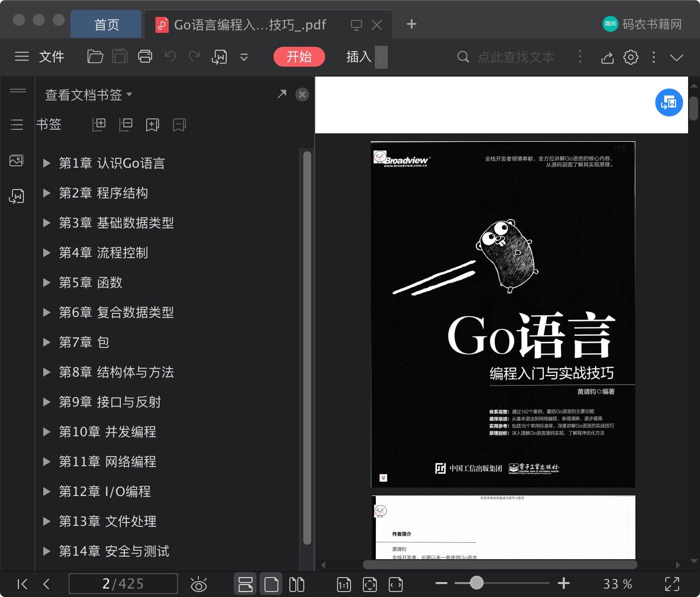The image size is (700, 597).
Task: Click the presentation screen icon on tab
Action: [x=356, y=25]
